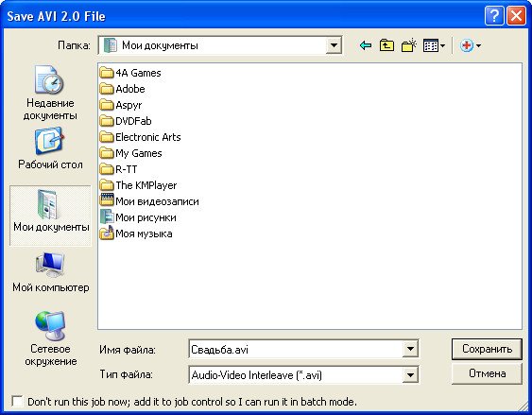
Task: Click the help question mark button
Action: click(x=494, y=16)
